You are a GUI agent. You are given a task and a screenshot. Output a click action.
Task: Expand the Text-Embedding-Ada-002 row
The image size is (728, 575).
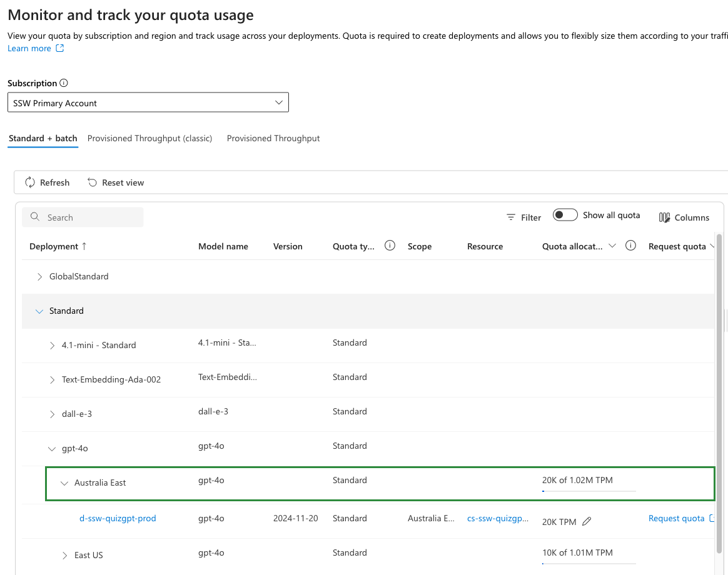[52, 379]
